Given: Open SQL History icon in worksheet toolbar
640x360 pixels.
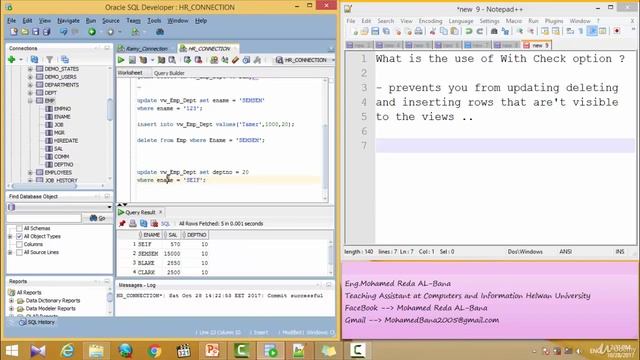Looking at the screenshot, I should pyautogui.click(x=246, y=60).
